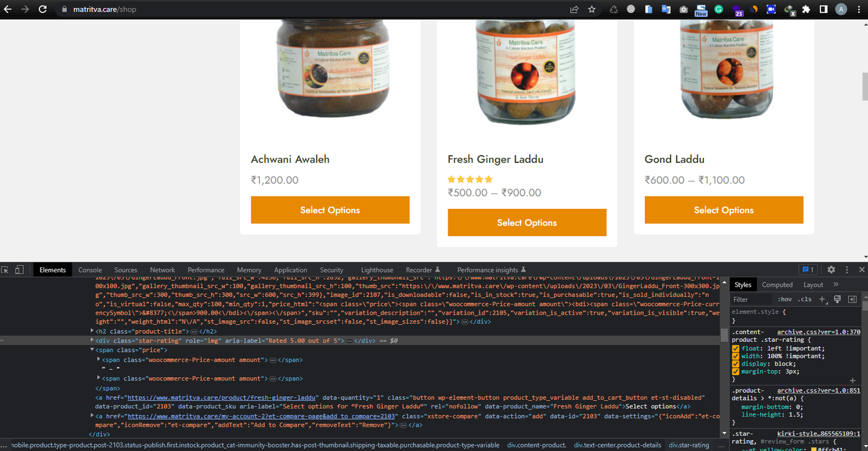Open the rendering emulation paintbrush icon
This screenshot has width=868, height=451.
pos(837,299)
